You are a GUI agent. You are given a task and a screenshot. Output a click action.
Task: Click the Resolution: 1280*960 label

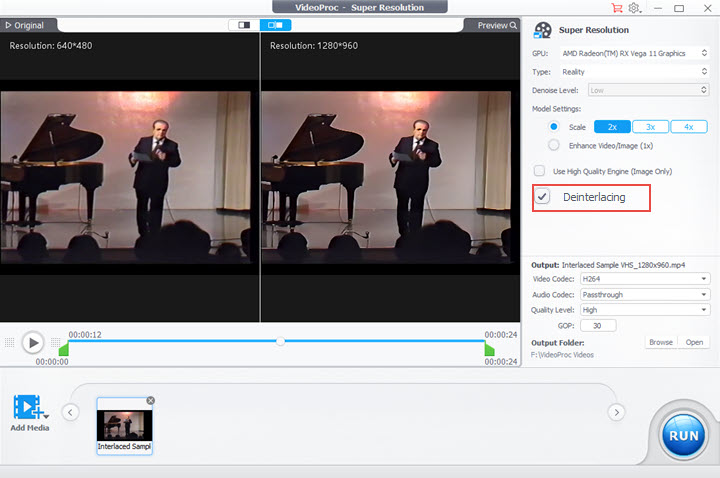[314, 45]
